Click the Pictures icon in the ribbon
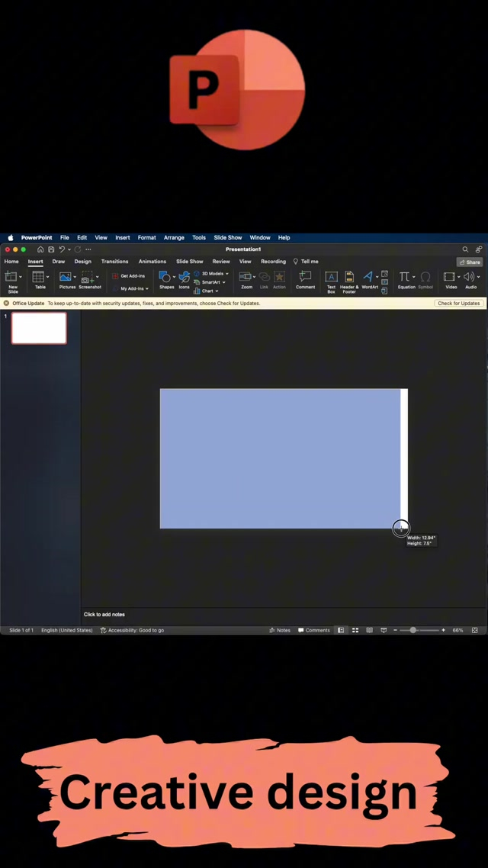This screenshot has height=868, width=488. pos(66,278)
